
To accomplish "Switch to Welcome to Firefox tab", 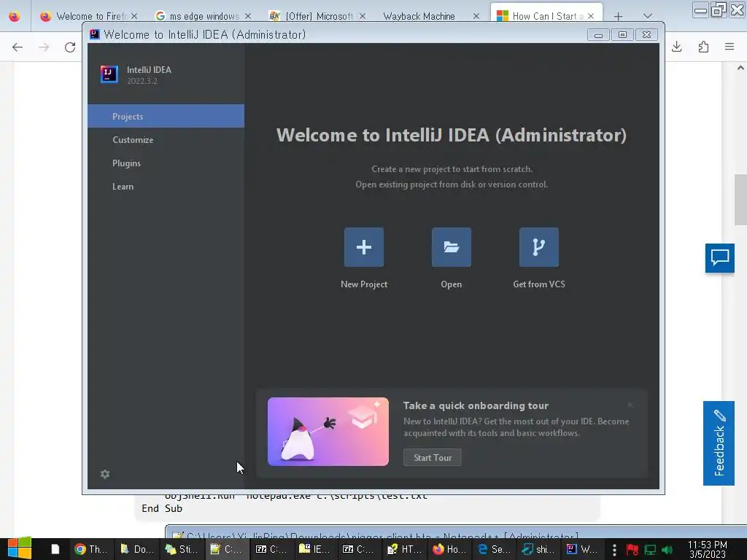I will click(88, 16).
